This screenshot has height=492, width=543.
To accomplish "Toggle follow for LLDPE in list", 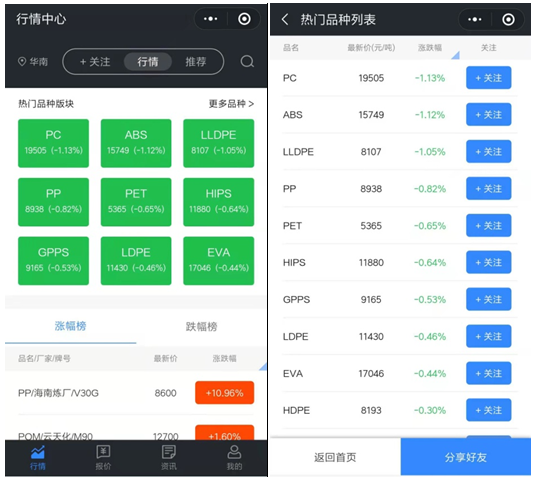I will pyautogui.click(x=488, y=151).
